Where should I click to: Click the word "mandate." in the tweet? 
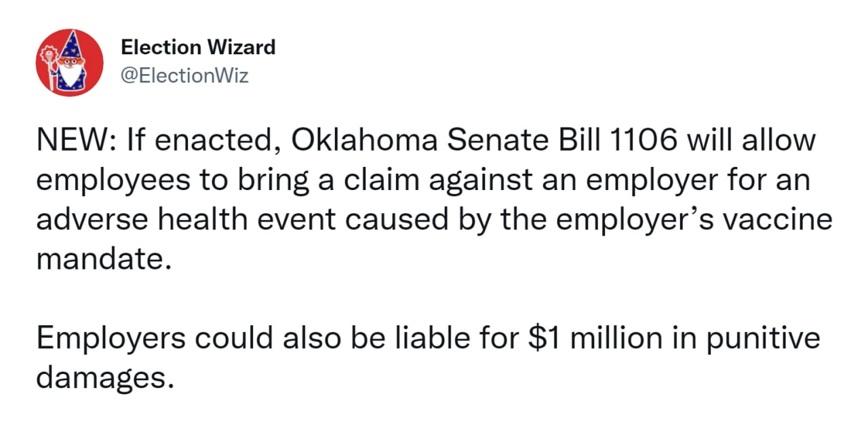coord(100,259)
